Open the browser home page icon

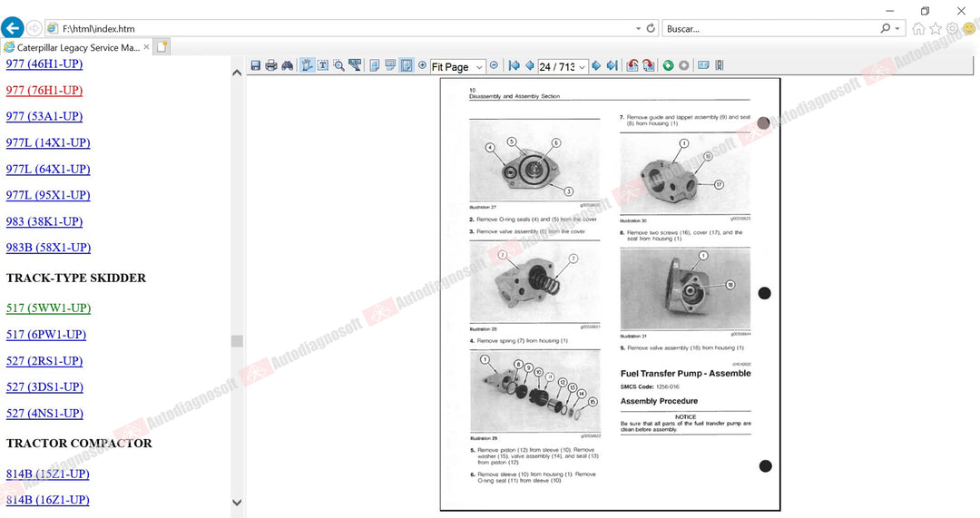(x=918, y=28)
